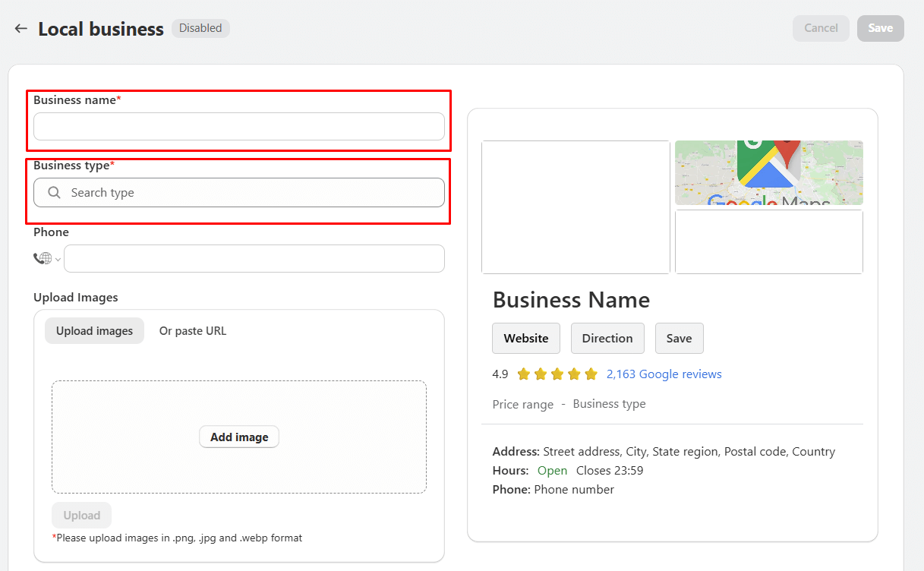924x571 pixels.
Task: Click the back arrow beside Local business
Action: (x=20, y=28)
